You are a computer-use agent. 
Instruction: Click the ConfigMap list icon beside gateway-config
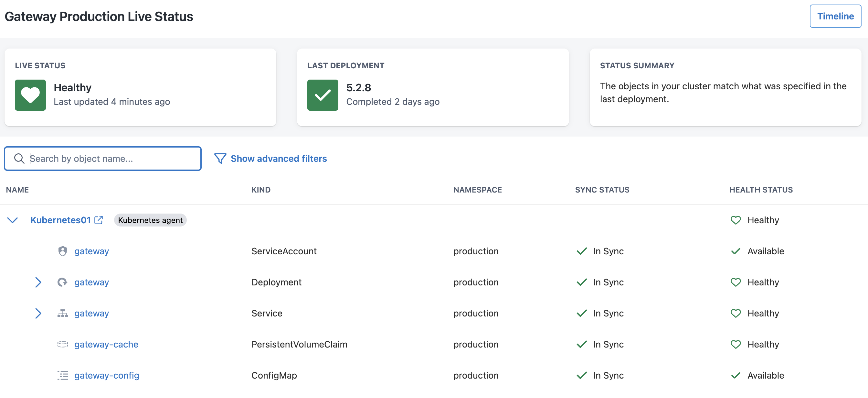click(63, 375)
